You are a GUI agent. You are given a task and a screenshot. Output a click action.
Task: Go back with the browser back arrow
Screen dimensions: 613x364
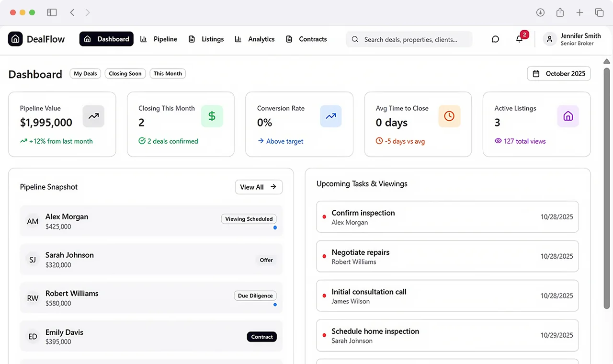pos(72,12)
